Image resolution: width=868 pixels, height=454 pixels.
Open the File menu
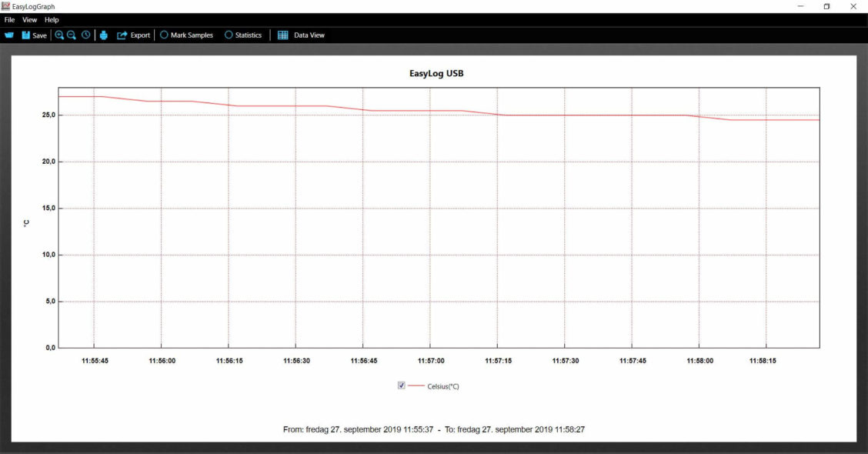9,19
